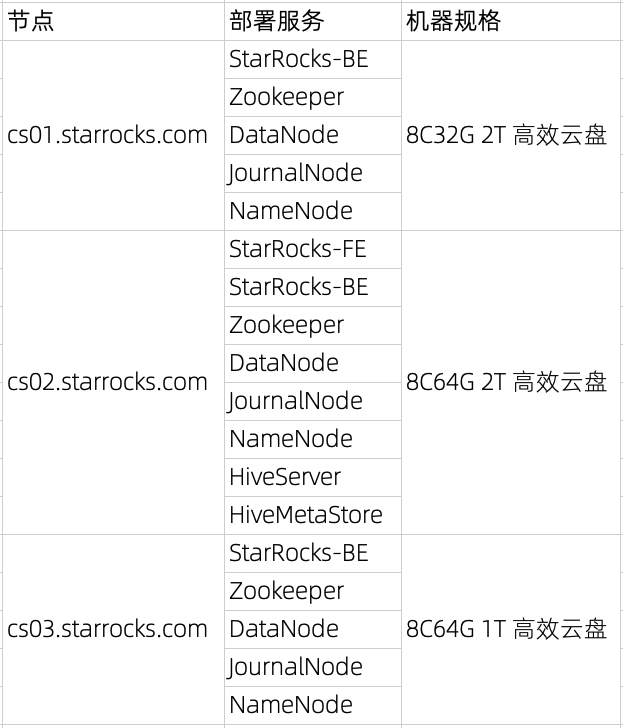
Task: Select NameNode cell in cs01 group
Action: (313, 211)
